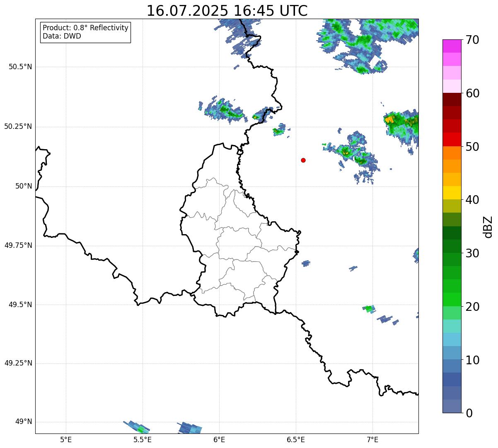The height and width of the screenshot is (448, 498).
Task: Click the bright red colorbar segment below 55
Action: click(x=452, y=140)
